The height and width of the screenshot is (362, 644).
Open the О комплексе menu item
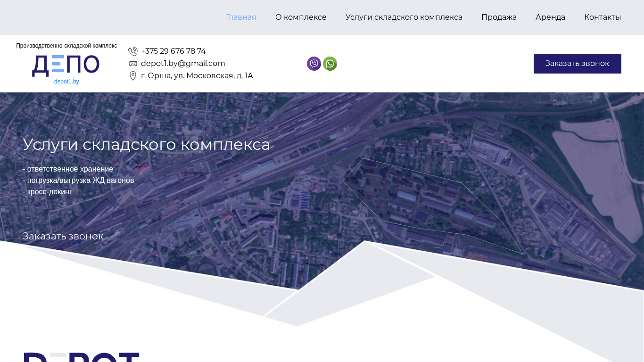(x=301, y=17)
